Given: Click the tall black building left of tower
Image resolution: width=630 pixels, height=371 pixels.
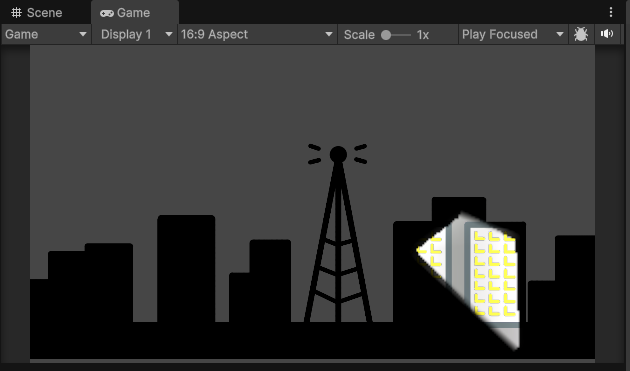Looking at the screenshot, I should [x=186, y=269].
